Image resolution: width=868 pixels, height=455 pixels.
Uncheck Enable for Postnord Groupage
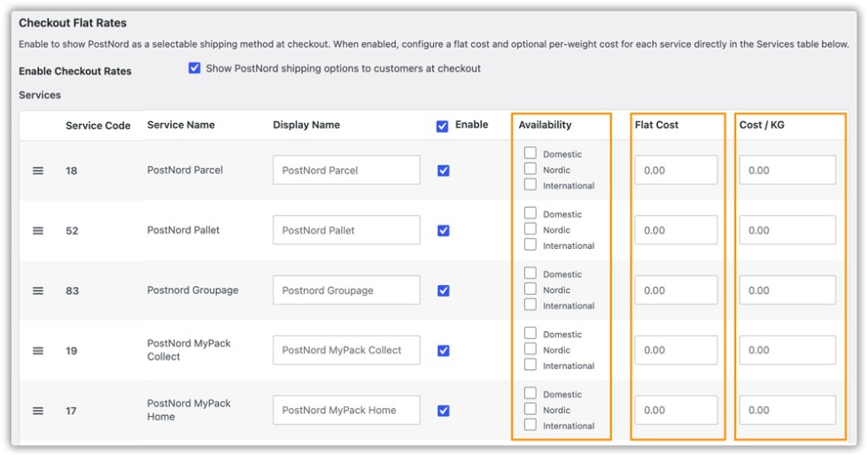[x=444, y=290]
